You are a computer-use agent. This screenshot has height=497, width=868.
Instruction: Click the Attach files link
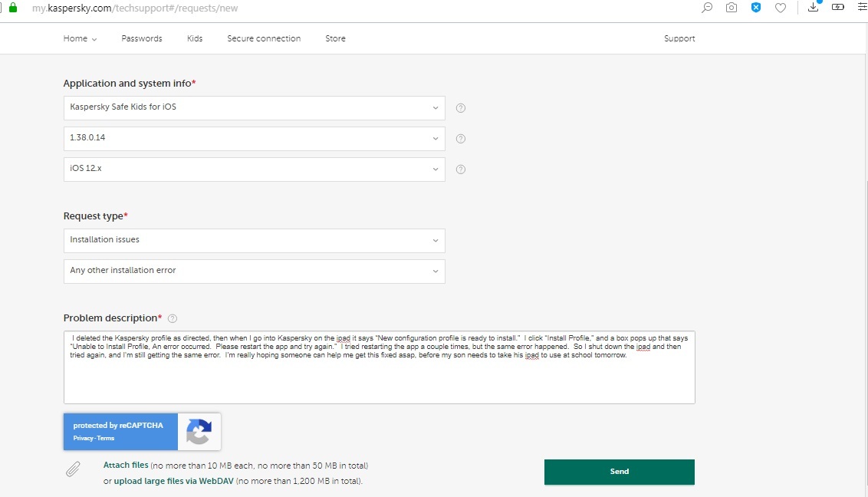pos(126,465)
